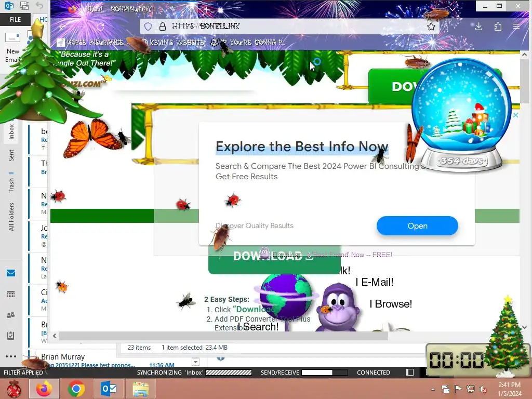Open Sent folder in Outlook pane

pyautogui.click(x=11, y=155)
